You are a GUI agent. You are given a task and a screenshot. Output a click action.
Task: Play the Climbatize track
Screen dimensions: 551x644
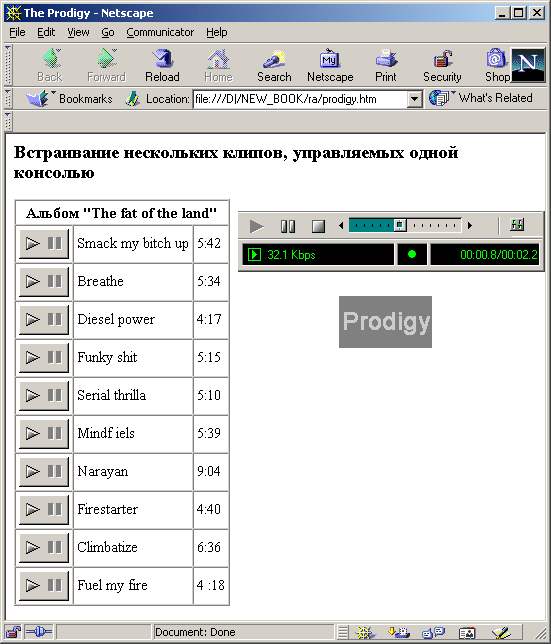pos(33,547)
